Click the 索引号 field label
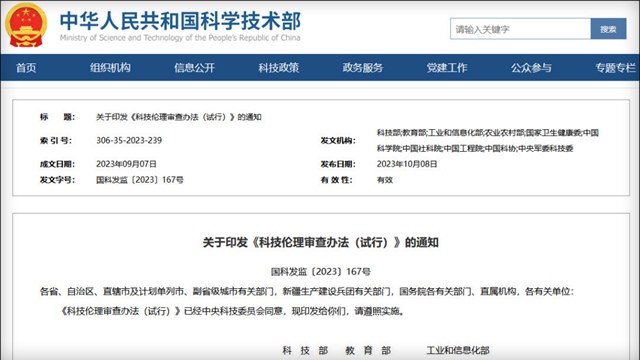The width and height of the screenshot is (640, 360). pos(56,140)
